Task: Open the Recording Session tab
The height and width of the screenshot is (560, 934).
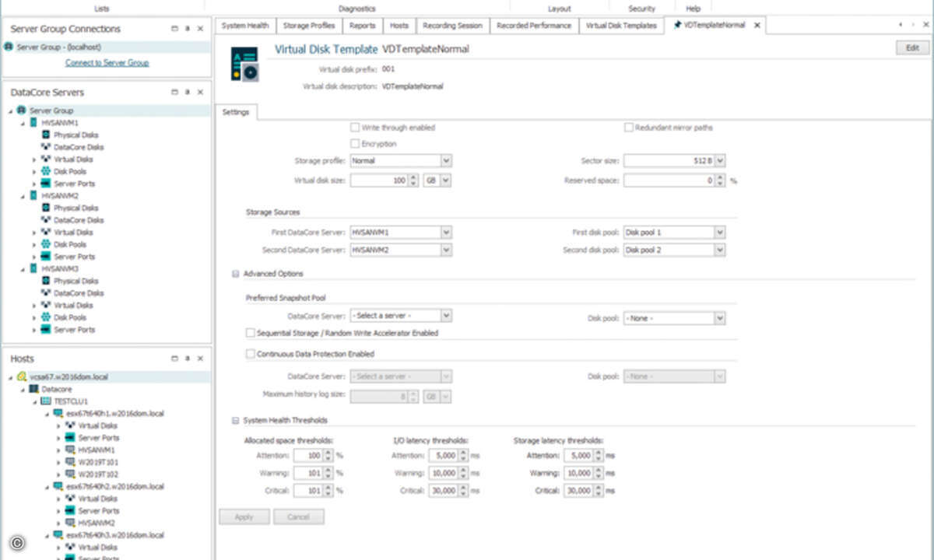Action: (452, 26)
